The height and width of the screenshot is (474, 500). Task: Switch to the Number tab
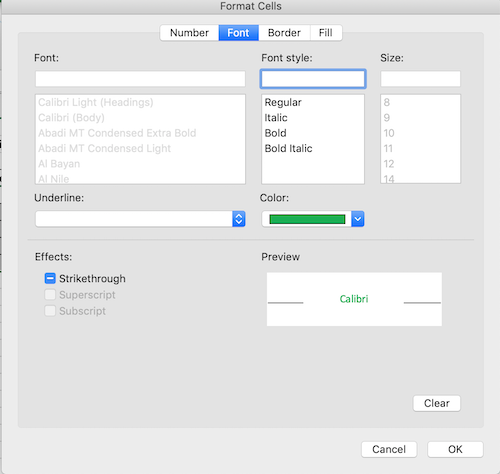(x=189, y=33)
